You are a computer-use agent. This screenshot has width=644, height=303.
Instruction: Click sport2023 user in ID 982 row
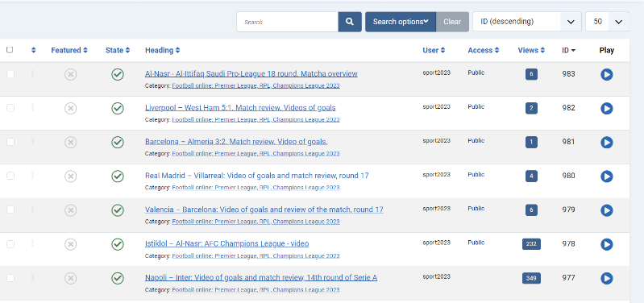(x=436, y=106)
